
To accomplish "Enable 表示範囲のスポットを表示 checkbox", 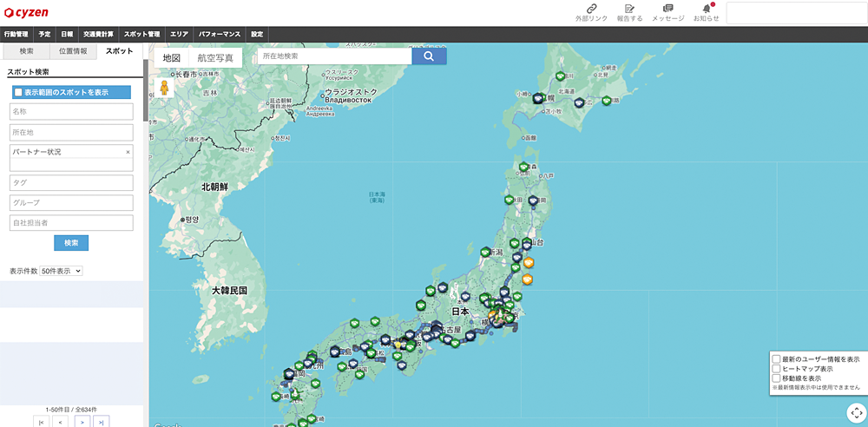I will [x=18, y=92].
